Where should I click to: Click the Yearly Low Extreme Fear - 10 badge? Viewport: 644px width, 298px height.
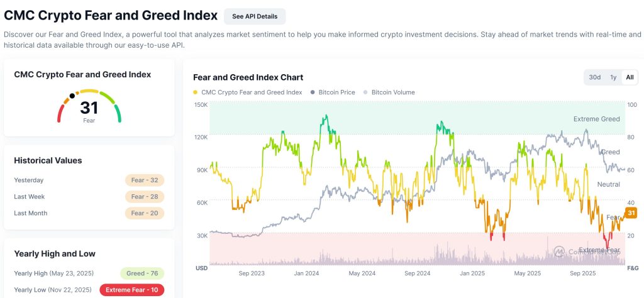click(131, 290)
